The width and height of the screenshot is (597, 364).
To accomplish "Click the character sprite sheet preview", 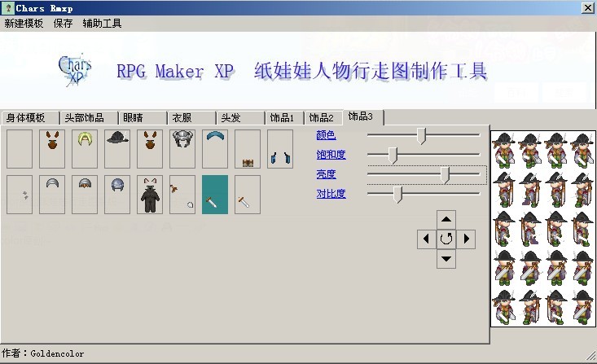I will tap(543, 229).
